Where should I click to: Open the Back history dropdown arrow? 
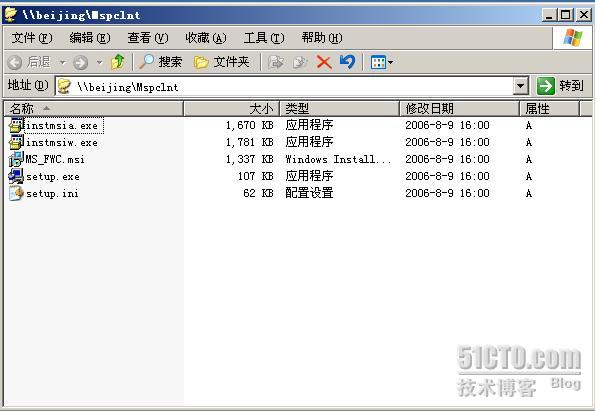tap(63, 62)
